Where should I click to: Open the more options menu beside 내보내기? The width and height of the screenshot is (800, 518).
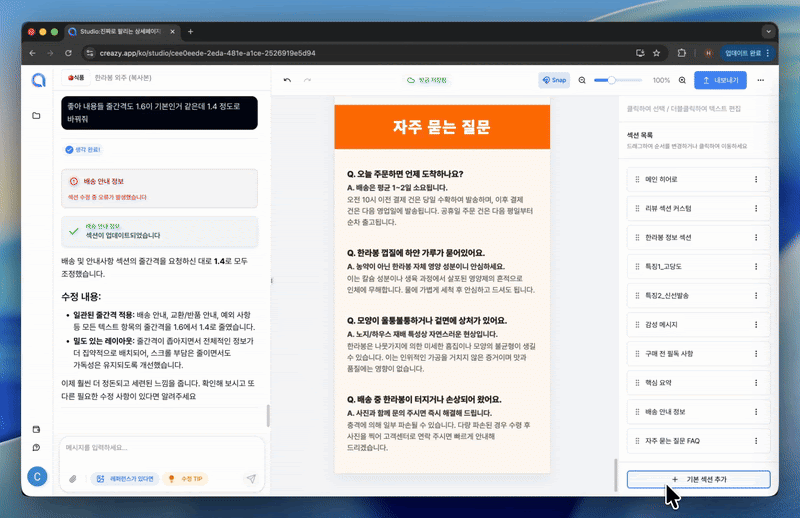point(761,80)
